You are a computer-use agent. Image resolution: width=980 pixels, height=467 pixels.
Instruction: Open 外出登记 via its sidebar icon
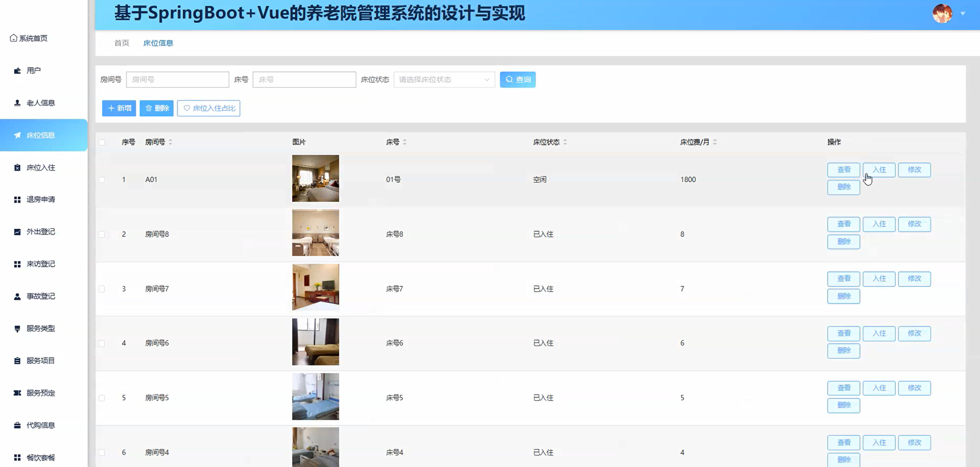[16, 232]
